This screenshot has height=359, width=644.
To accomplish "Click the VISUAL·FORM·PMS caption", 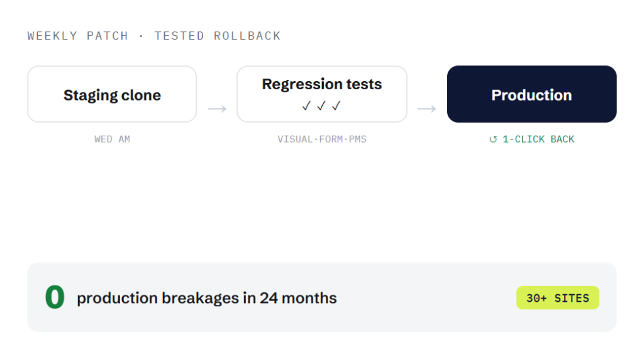I will pos(322,139).
